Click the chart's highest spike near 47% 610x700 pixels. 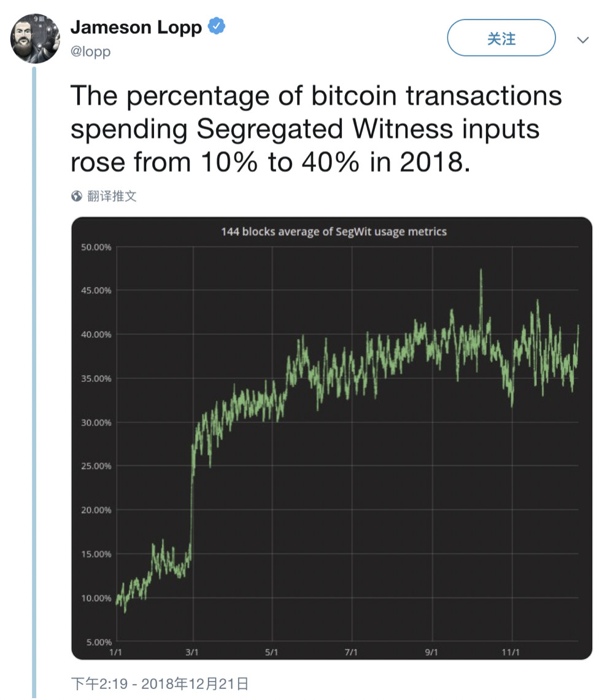[481, 270]
